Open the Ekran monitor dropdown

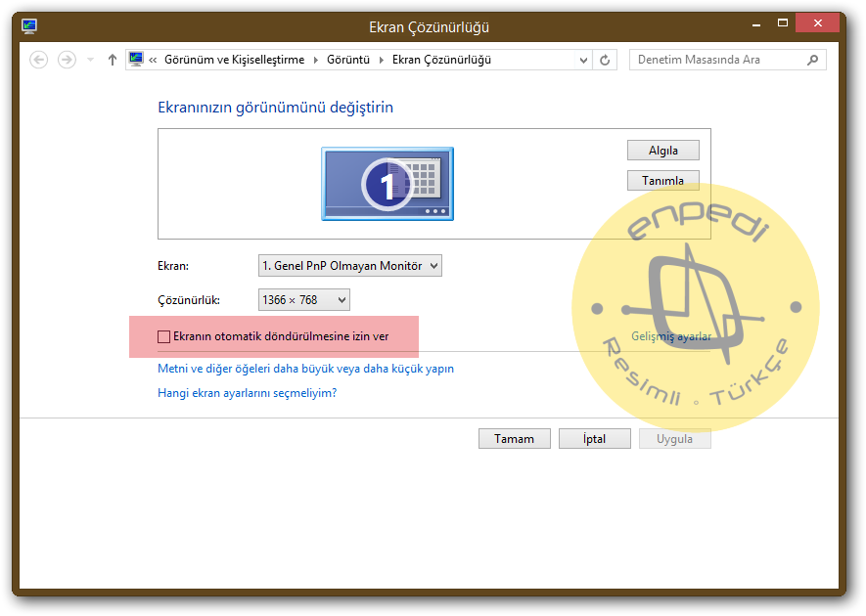click(350, 266)
